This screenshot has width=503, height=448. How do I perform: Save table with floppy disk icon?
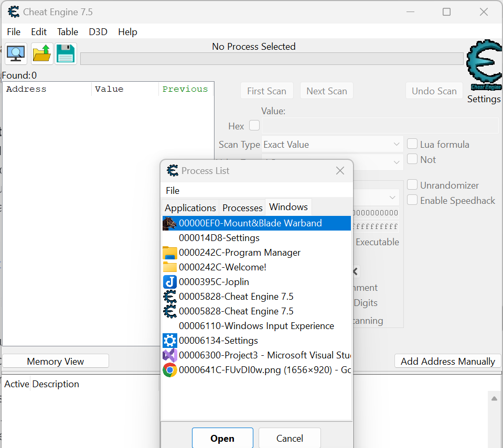click(66, 53)
